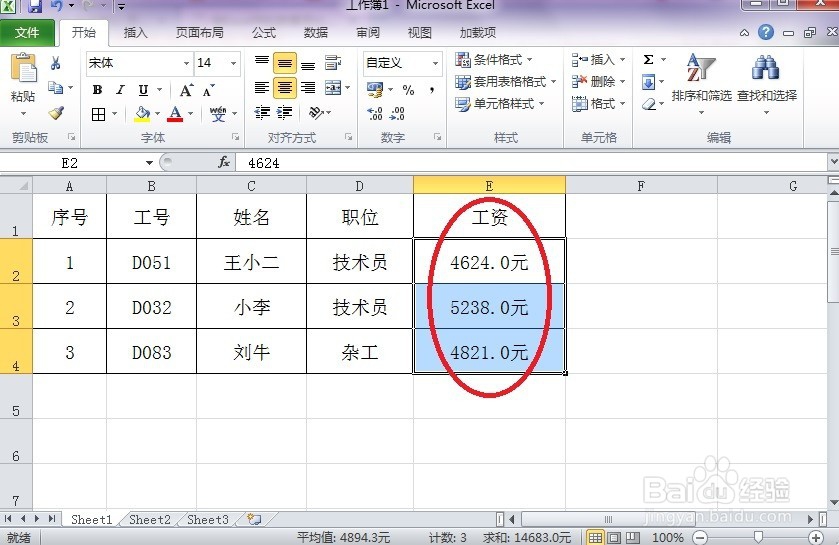Open Excel Help question mark
Screen dimensions: 839x545
[x=766, y=32]
